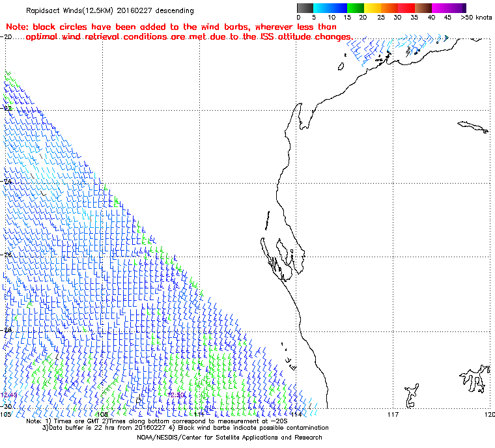Viewport: 495px width, 448px height.
Task: Select the orange 25–30 knots legend segment
Action: click(x=389, y=8)
